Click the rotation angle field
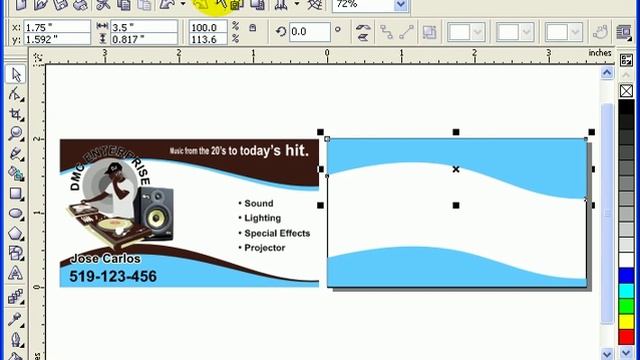 [x=309, y=32]
